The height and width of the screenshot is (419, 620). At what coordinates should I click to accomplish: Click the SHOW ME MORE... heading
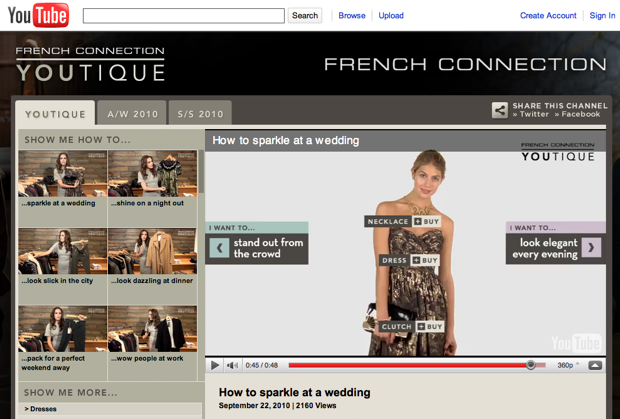(70, 393)
